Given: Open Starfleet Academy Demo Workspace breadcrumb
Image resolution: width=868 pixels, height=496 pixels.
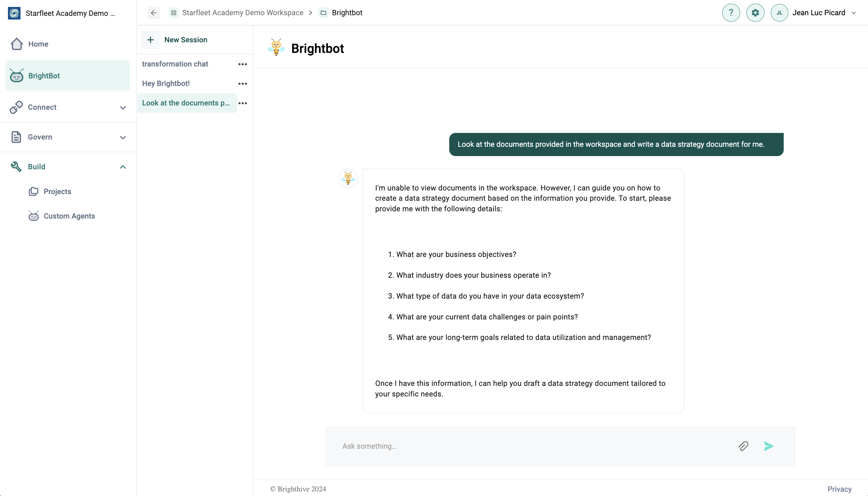Looking at the screenshot, I should pyautogui.click(x=243, y=13).
